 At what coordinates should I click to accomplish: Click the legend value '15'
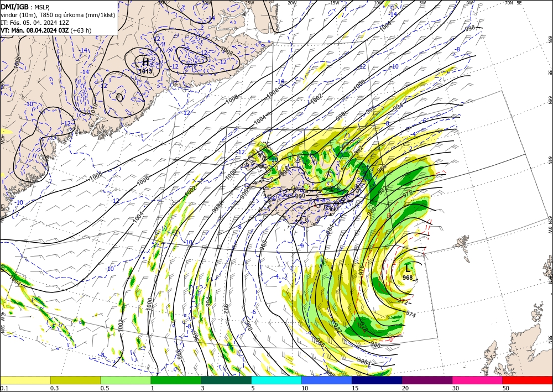tap(355, 388)
